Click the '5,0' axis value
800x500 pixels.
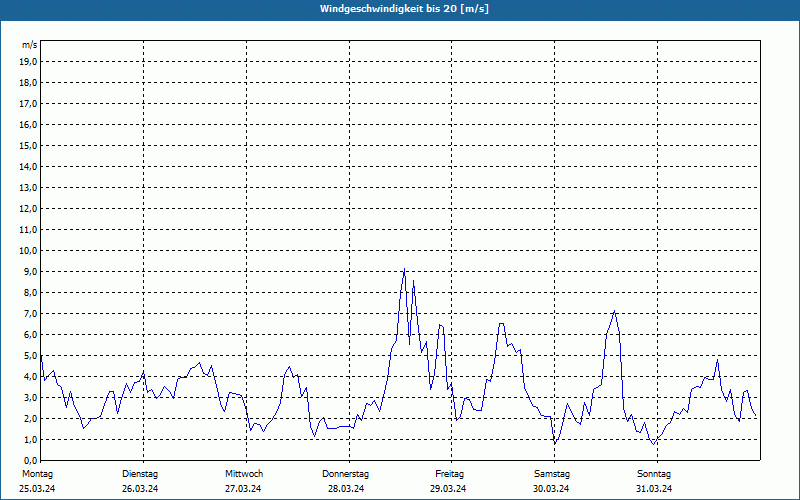click(x=30, y=355)
